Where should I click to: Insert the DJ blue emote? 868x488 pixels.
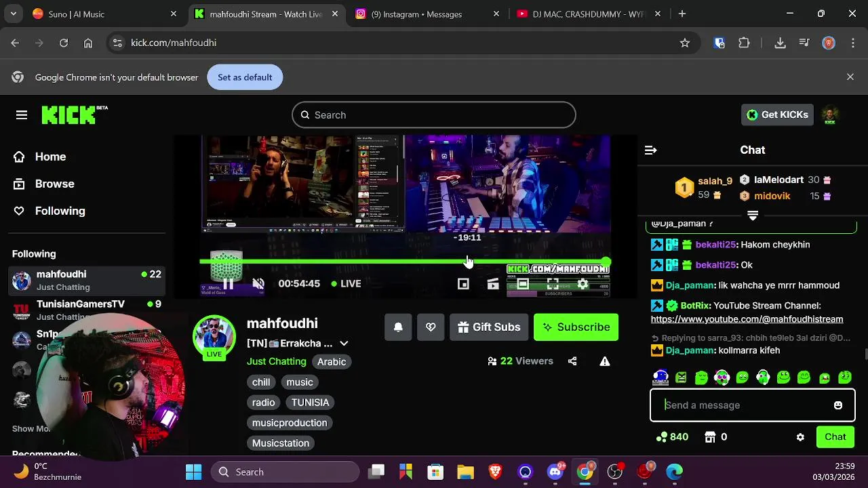[660, 377]
